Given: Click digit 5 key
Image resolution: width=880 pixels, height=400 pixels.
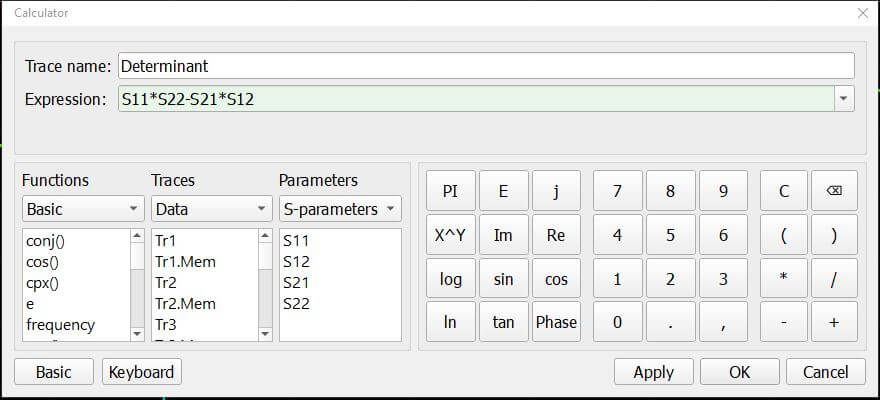Looking at the screenshot, I should [670, 235].
